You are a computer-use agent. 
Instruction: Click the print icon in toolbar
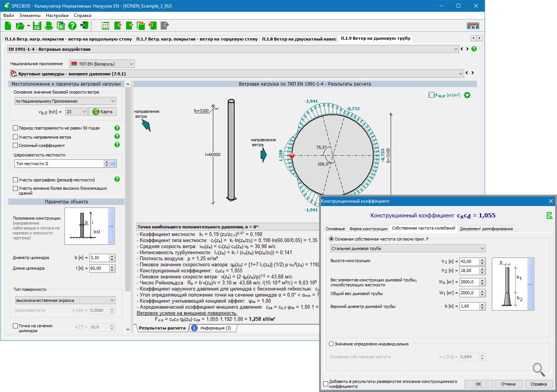coord(49,26)
